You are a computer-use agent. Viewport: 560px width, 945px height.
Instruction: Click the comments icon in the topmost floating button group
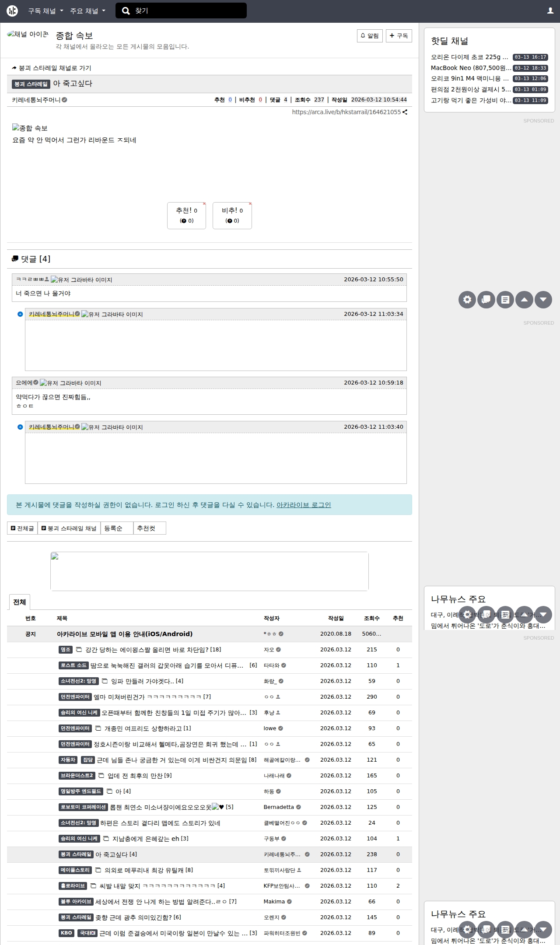(486, 300)
